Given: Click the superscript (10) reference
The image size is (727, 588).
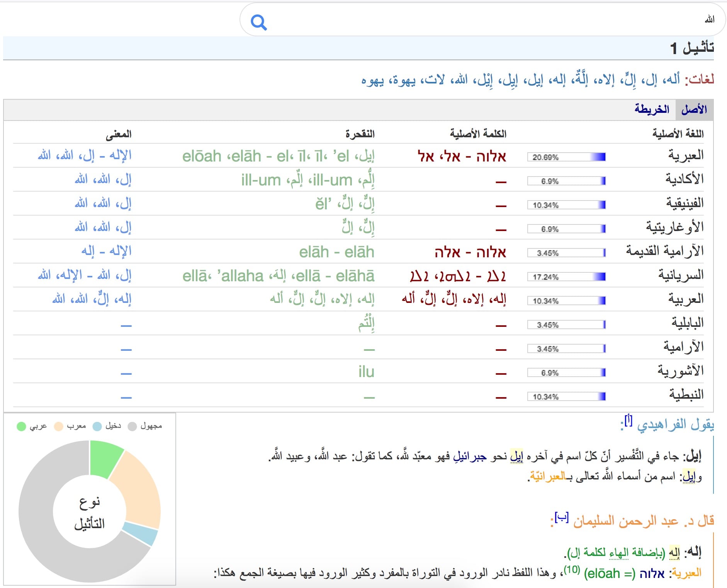Looking at the screenshot, I should coord(572,569).
